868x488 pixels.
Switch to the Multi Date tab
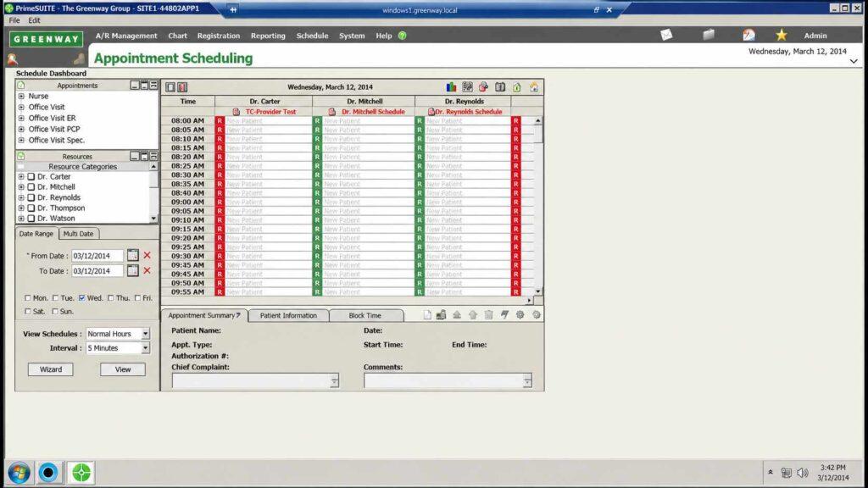coord(78,234)
